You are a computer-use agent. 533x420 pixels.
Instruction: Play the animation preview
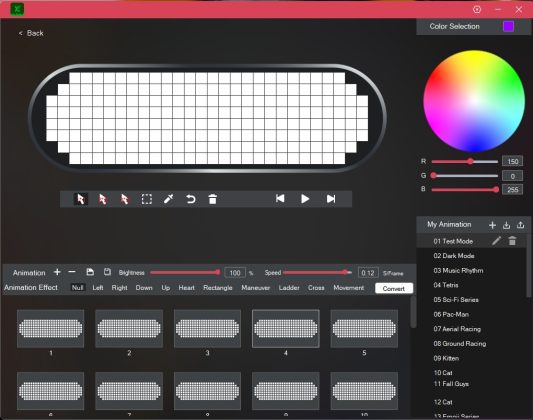[x=305, y=199]
